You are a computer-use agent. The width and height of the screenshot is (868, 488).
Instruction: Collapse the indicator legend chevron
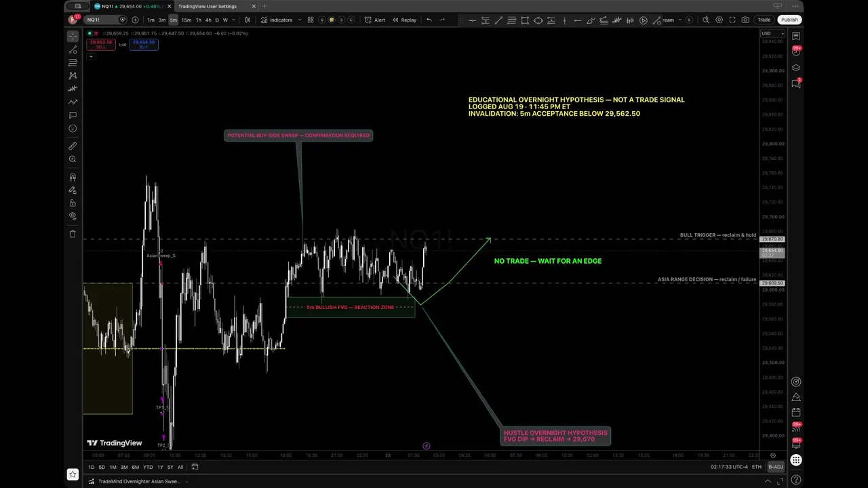coord(91,56)
